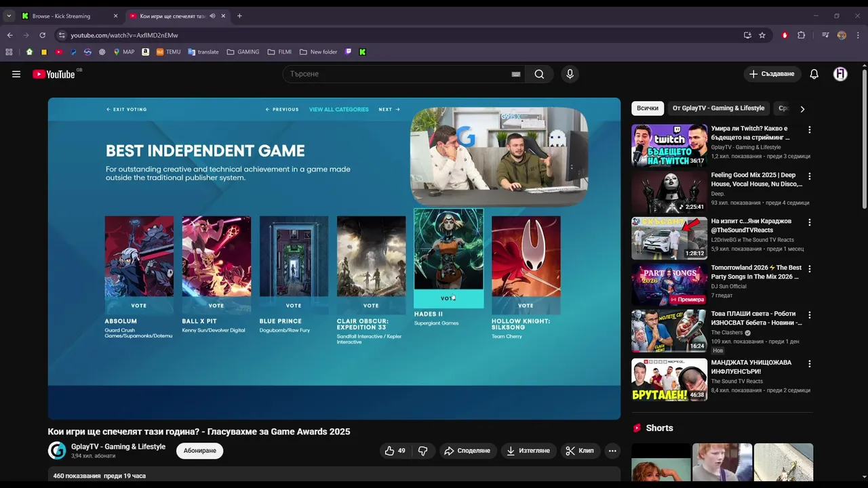Open the Chrome extensions puzzle icon
Screen dimensions: 868x488
[x=802, y=35]
